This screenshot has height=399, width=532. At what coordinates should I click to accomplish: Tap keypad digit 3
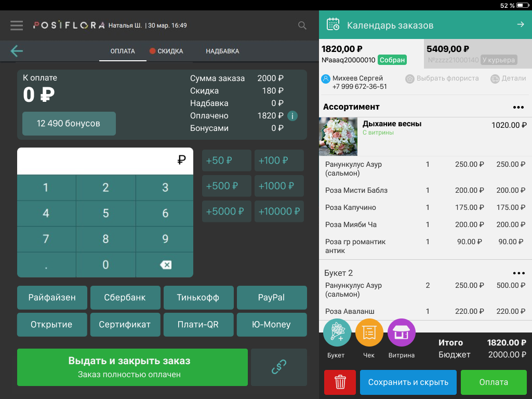point(165,188)
